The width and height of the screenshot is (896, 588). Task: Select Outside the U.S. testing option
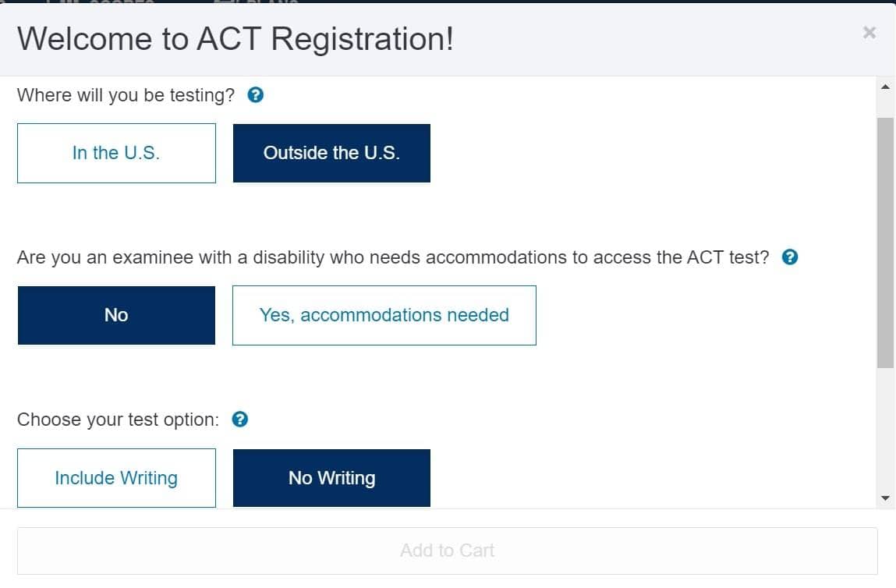point(331,153)
